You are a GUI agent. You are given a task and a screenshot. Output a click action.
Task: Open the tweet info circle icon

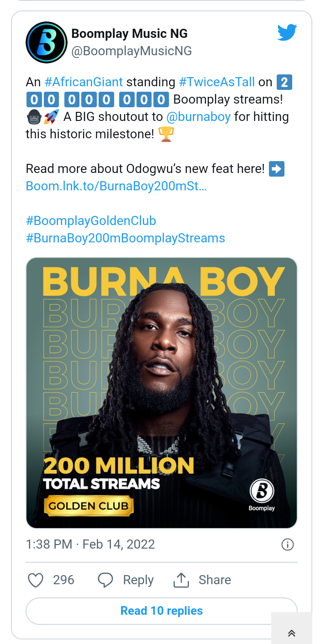[288, 545]
